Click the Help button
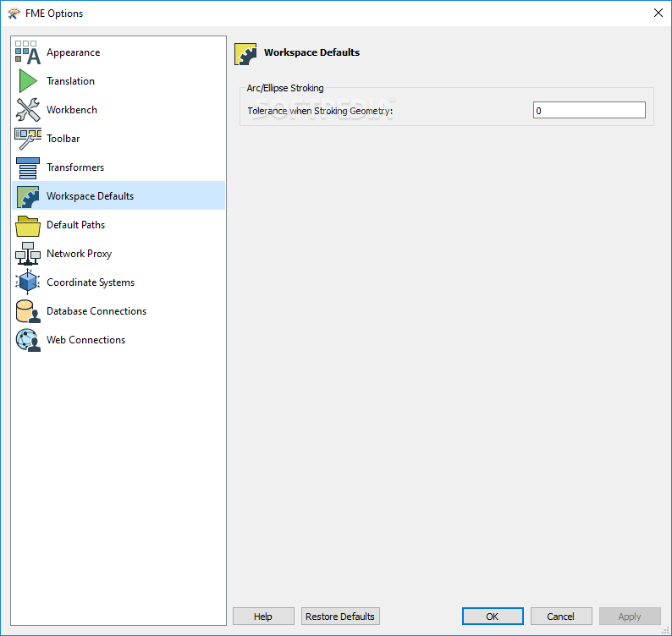The image size is (672, 636). coord(263,617)
